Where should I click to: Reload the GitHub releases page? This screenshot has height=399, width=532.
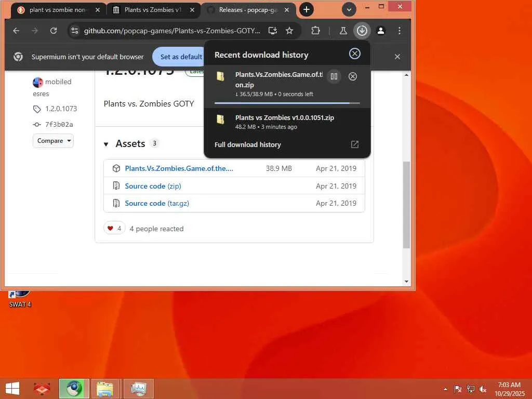tap(54, 31)
